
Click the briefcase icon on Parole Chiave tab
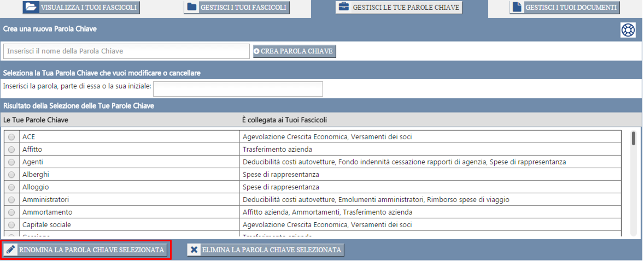(x=344, y=8)
